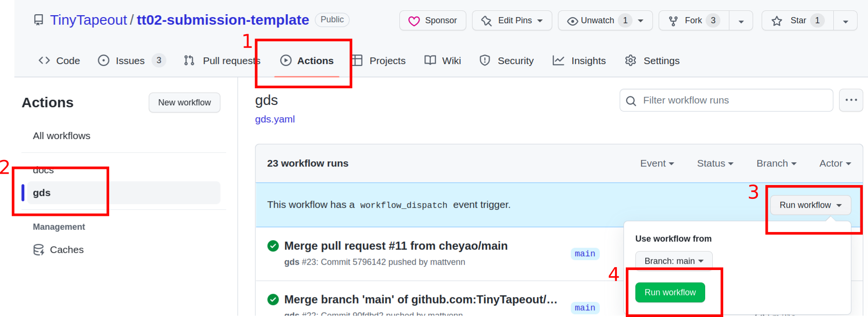Viewport: 868px width, 317px height.
Task: View the Insights tab
Action: tap(579, 61)
